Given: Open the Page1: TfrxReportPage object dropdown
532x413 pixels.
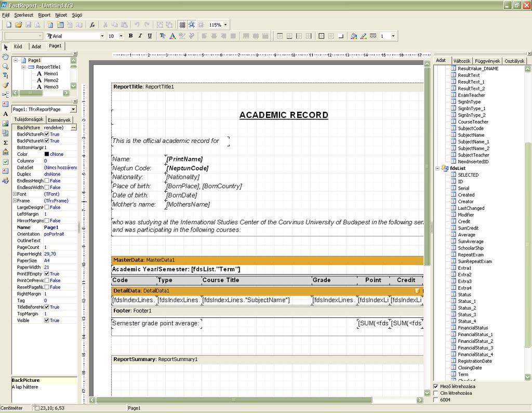Looking at the screenshot, I should (x=73, y=109).
